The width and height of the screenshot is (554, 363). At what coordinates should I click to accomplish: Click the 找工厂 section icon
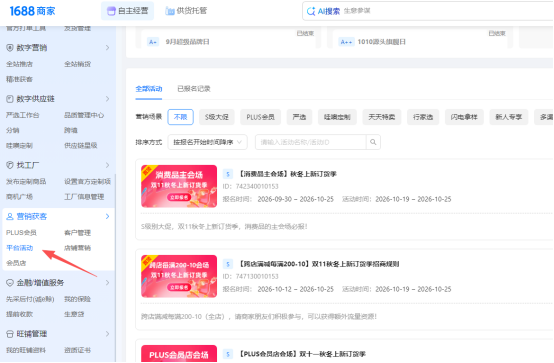(x=10, y=165)
